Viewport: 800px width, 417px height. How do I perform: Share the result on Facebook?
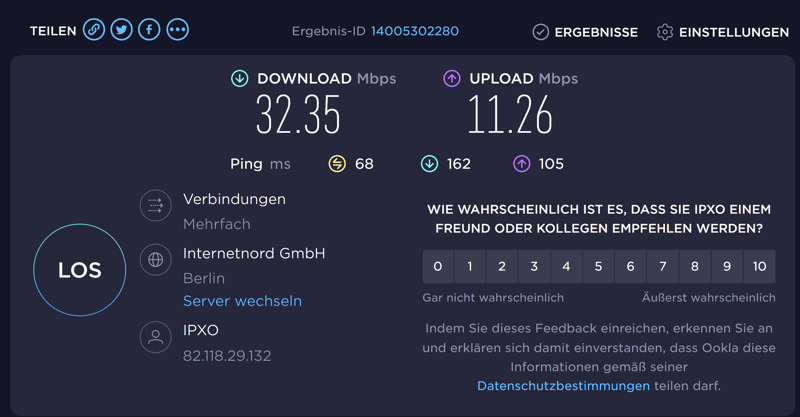coord(149,30)
